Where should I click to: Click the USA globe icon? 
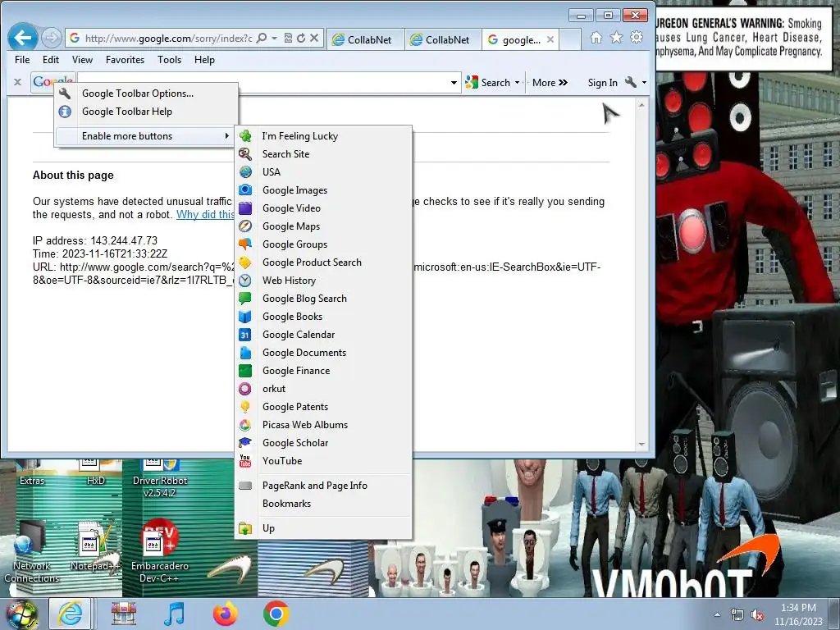point(245,172)
